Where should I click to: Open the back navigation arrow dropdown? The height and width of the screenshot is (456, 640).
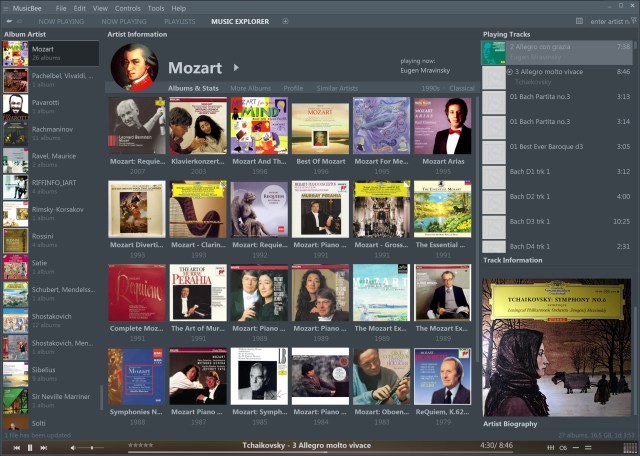click(x=19, y=21)
